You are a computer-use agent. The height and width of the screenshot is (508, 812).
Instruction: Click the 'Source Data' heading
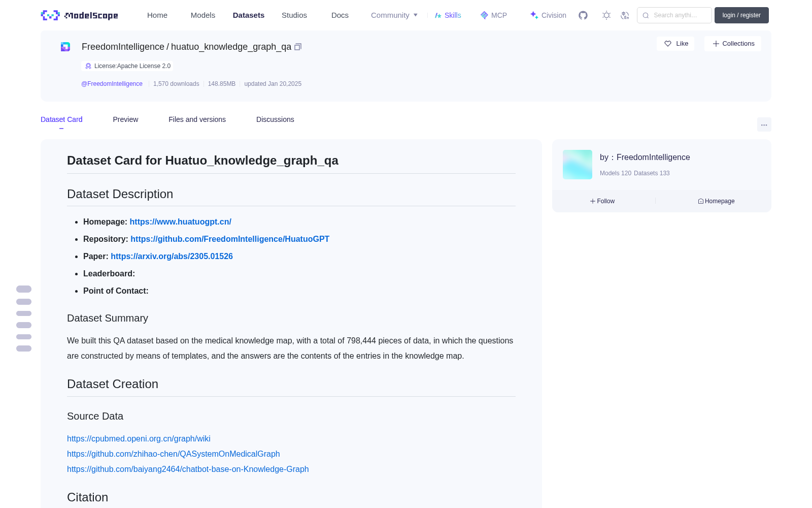click(x=95, y=416)
